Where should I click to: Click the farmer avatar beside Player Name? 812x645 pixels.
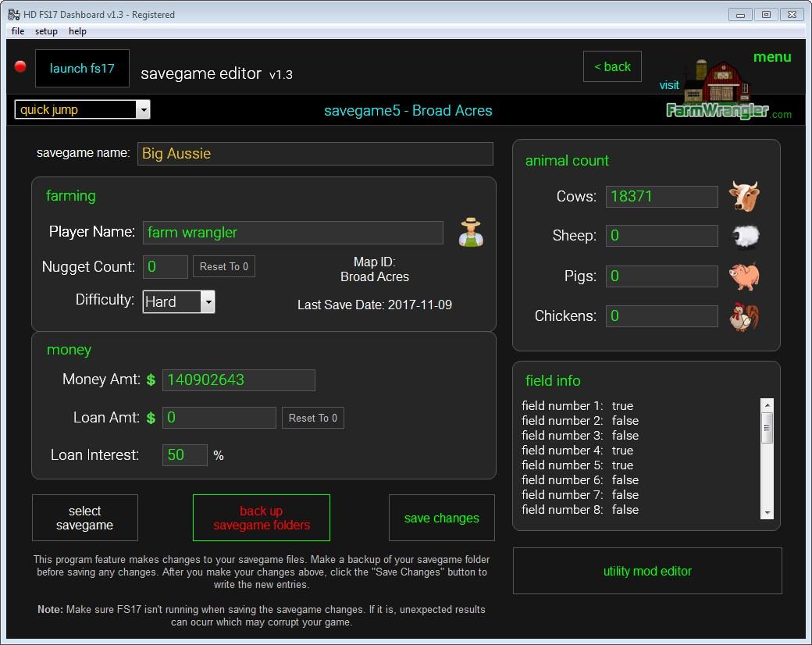[x=471, y=233]
